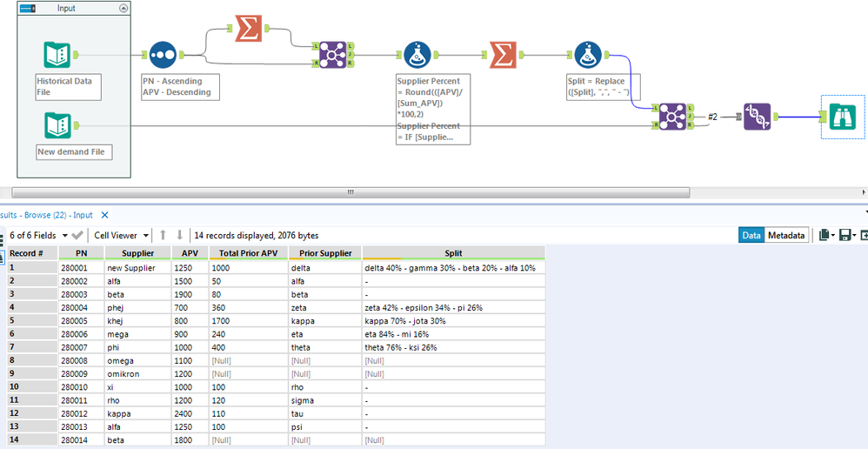
Task: Select the Supplier Percent Formula tool
Action: [x=417, y=55]
